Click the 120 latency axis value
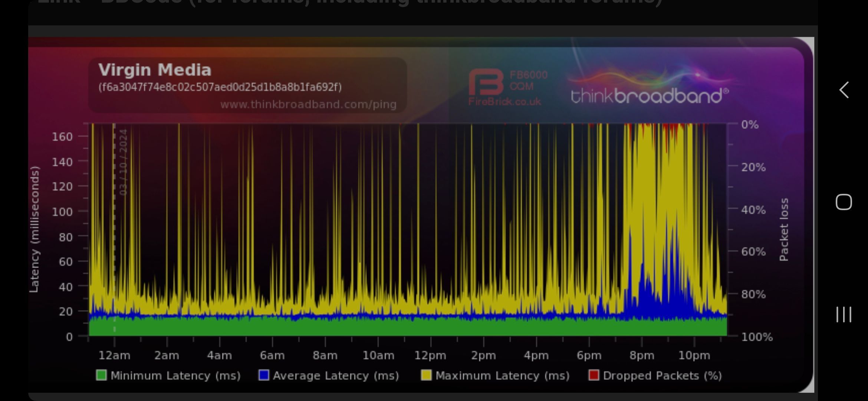Screen dimensions: 868x401 click(x=62, y=186)
